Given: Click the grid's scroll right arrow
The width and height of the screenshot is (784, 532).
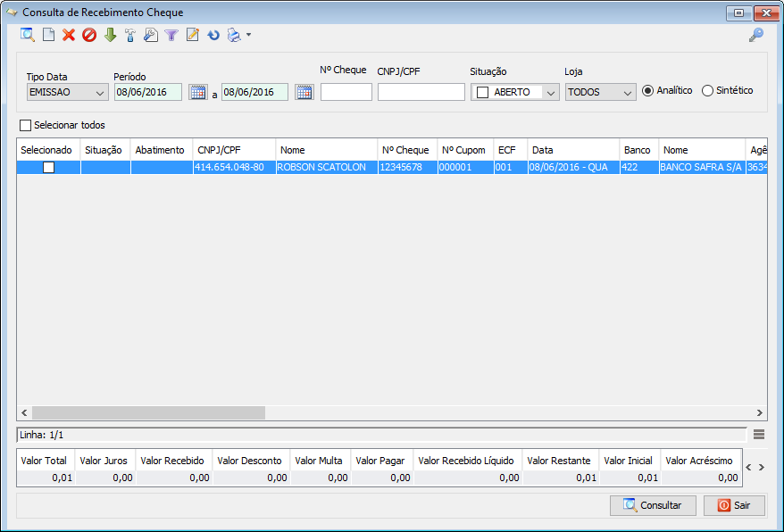Looking at the screenshot, I should (x=760, y=412).
